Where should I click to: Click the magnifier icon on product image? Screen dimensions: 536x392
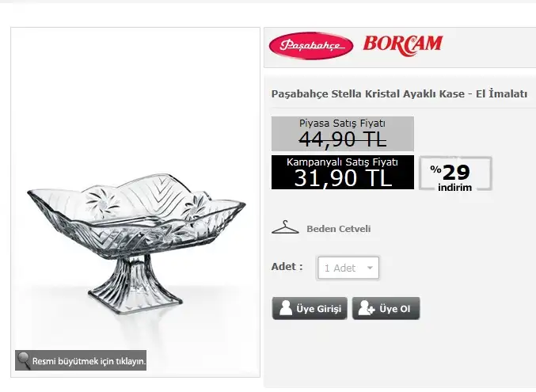click(x=24, y=360)
